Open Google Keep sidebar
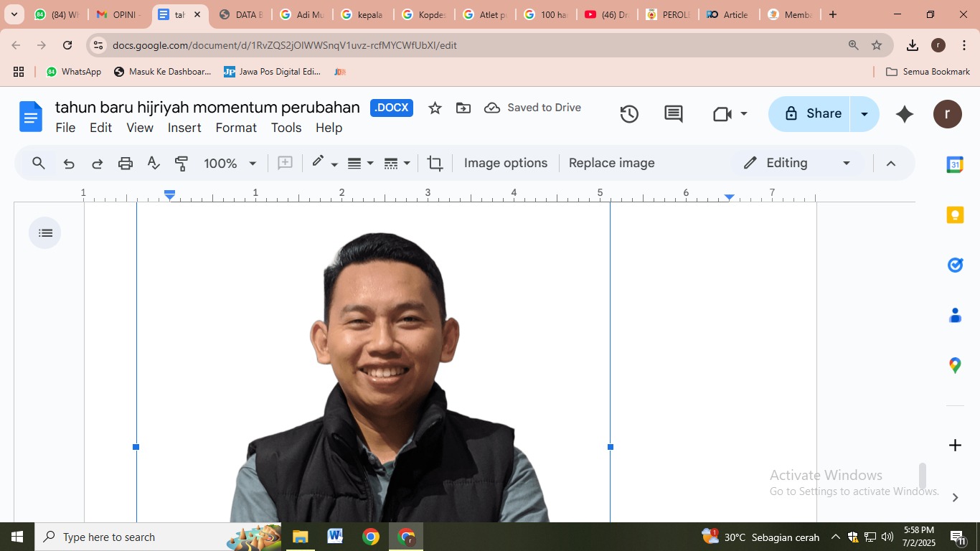 (955, 215)
